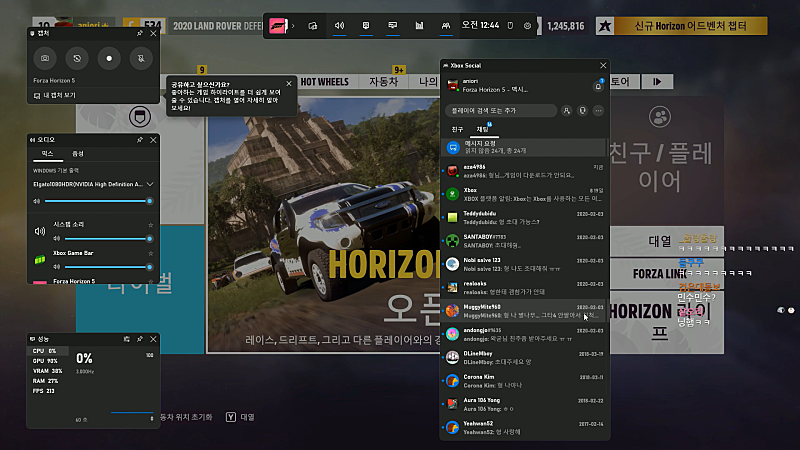Click the player search field in Xbox Social
The image size is (800, 450).
(501, 111)
